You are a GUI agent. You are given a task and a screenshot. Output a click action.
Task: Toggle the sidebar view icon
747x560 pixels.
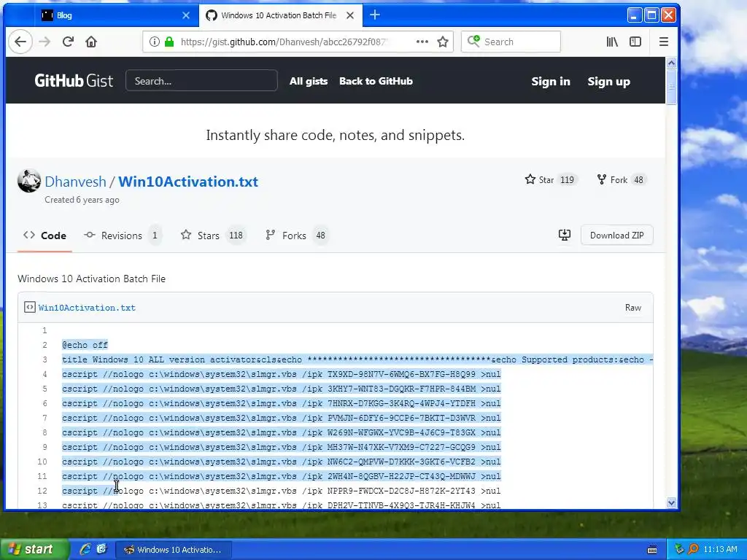(x=635, y=42)
